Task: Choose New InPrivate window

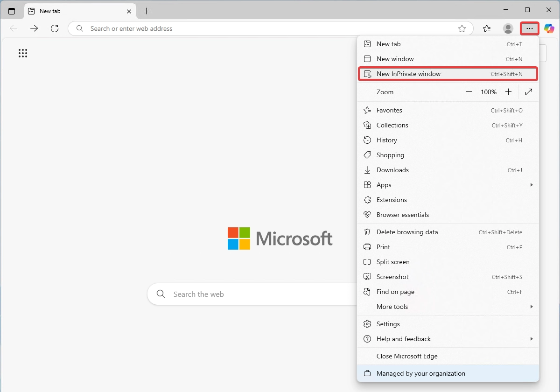Action: (x=448, y=74)
